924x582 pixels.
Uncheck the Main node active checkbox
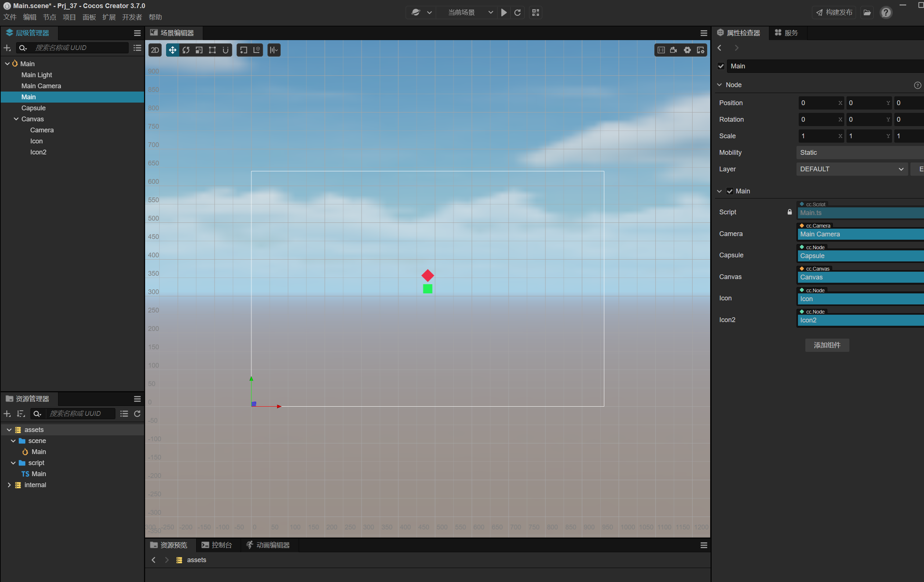[x=720, y=66]
